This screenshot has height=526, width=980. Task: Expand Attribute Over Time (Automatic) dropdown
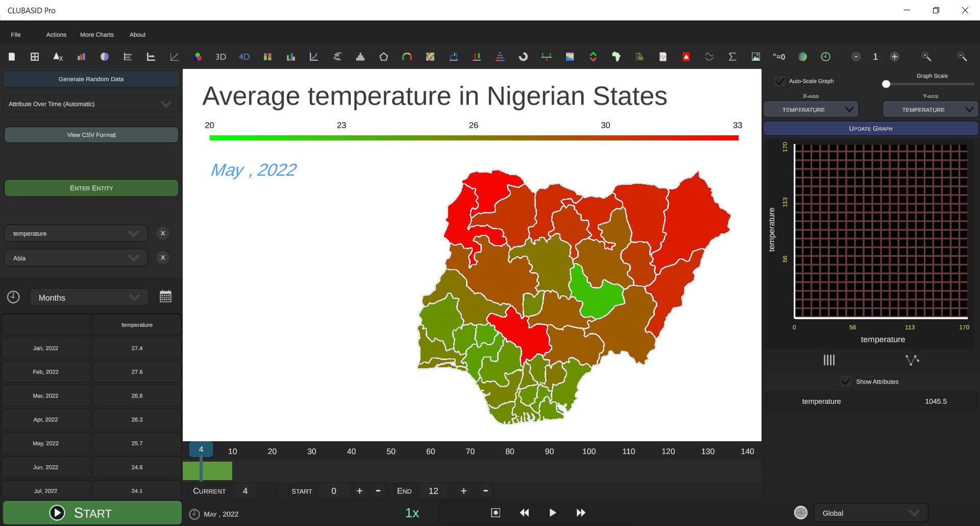91,104
